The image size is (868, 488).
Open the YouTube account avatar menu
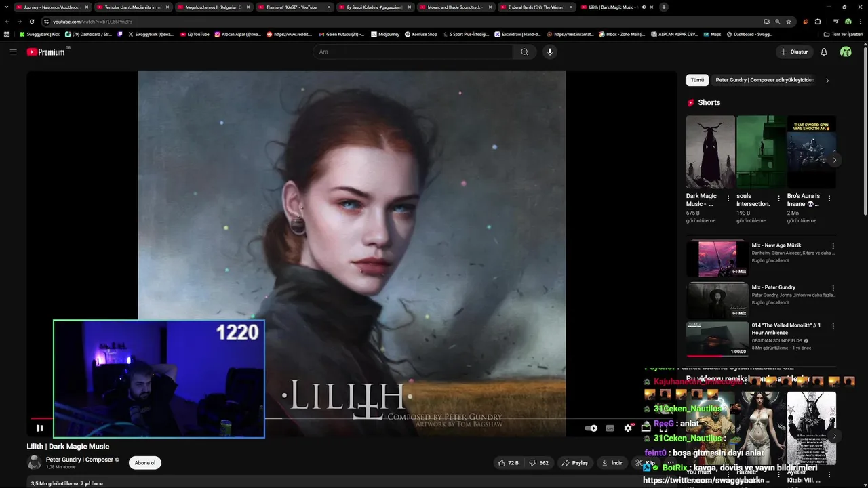click(846, 52)
